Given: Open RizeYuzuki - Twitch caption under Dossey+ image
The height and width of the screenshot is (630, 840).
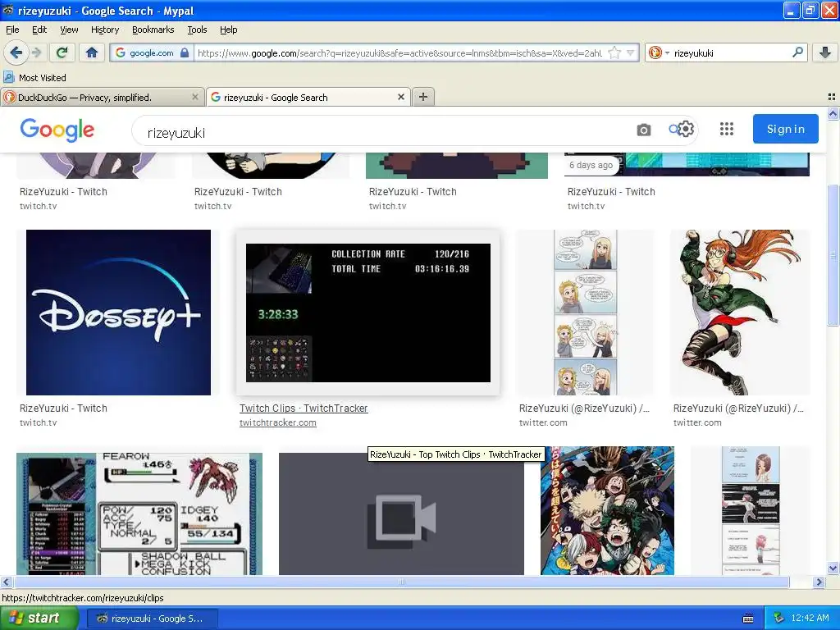Looking at the screenshot, I should click(63, 409).
